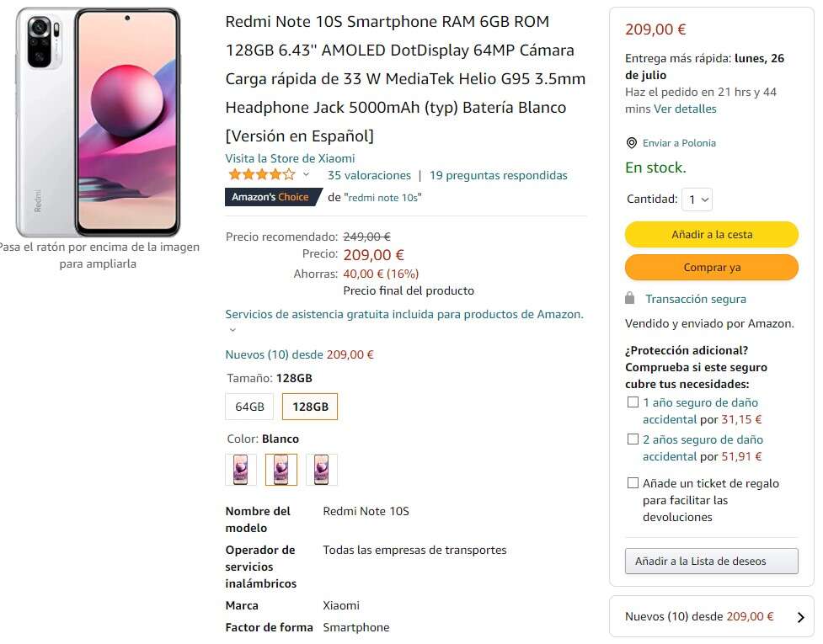Enable the ticket de regalo checkbox
The height and width of the screenshot is (644, 823).
click(x=633, y=483)
